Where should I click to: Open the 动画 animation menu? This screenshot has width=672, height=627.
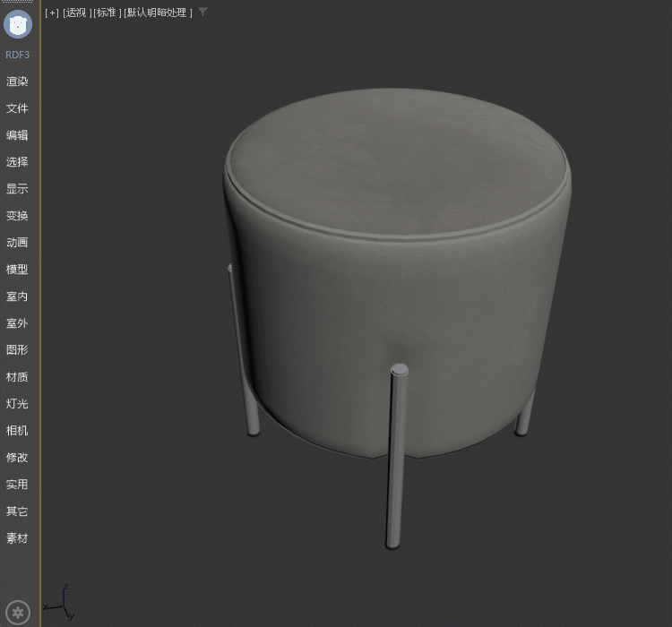[x=18, y=243]
